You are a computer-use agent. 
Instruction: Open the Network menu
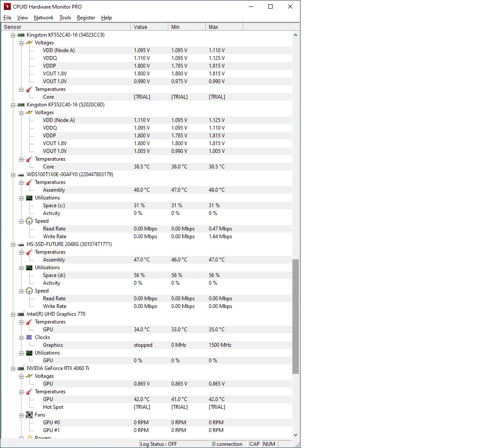43,18
